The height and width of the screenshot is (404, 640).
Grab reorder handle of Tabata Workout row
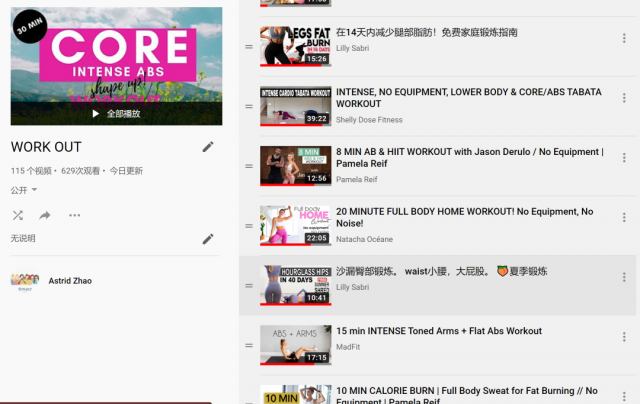pyautogui.click(x=249, y=107)
